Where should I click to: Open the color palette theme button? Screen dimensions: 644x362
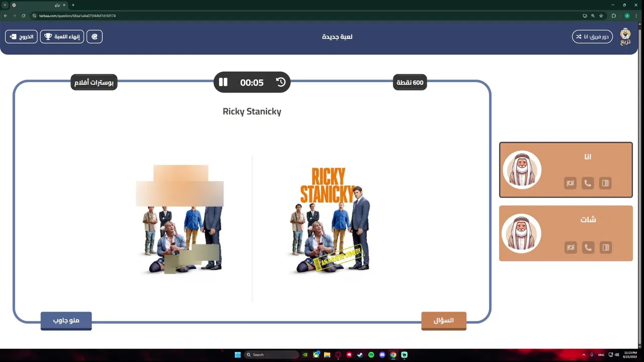(95, 37)
